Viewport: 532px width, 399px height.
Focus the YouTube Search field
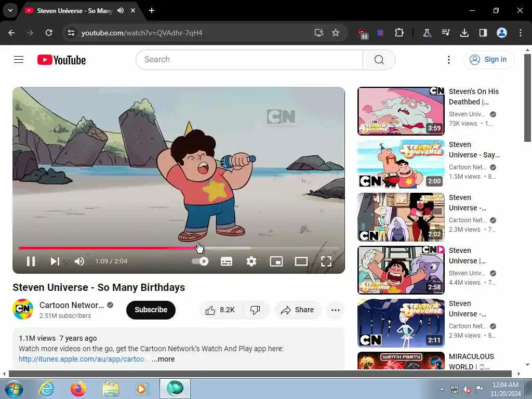point(249,60)
